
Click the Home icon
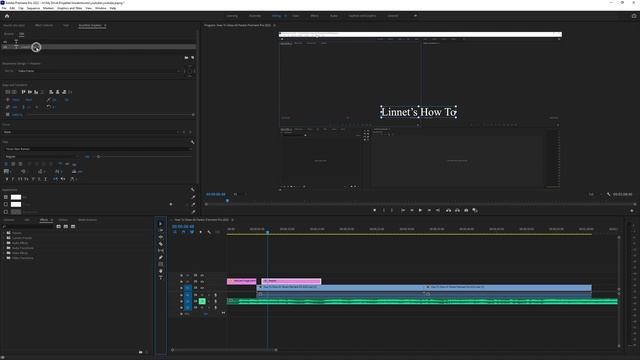tap(7, 16)
